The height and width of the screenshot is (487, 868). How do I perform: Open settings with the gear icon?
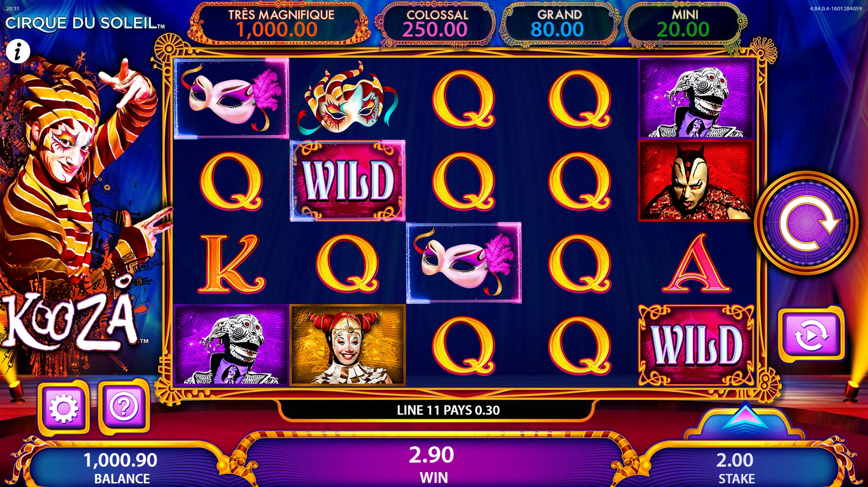[x=64, y=408]
